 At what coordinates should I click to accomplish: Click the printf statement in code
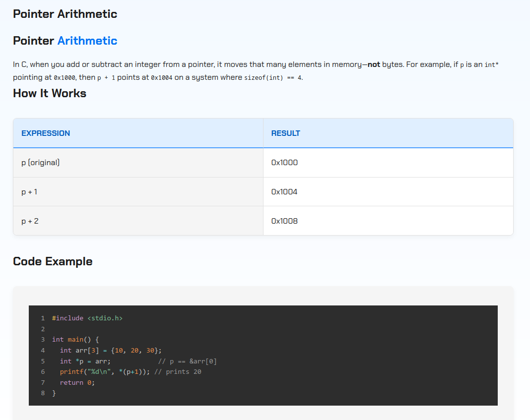click(105, 372)
